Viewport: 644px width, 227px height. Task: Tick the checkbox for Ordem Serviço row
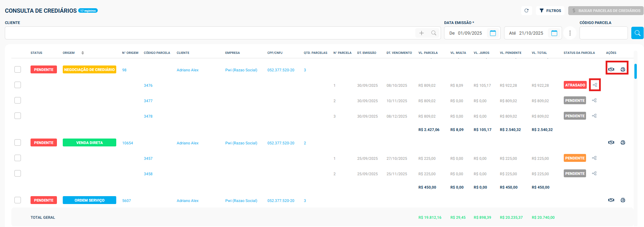point(18,200)
